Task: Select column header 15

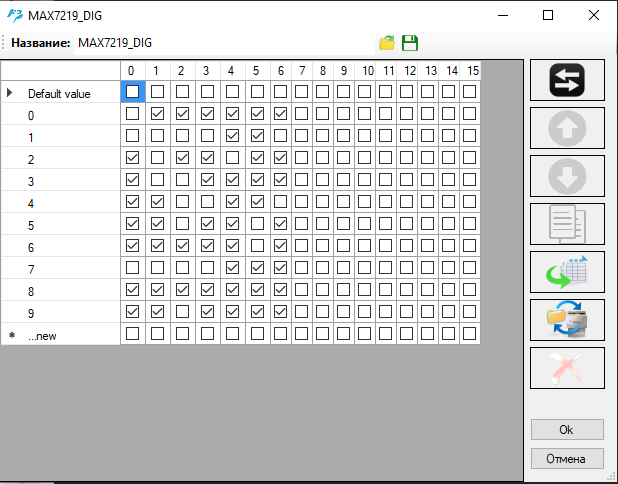Action: tap(470, 71)
